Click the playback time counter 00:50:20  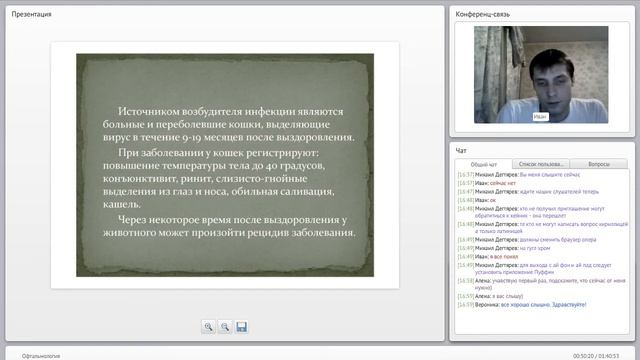[596, 356]
